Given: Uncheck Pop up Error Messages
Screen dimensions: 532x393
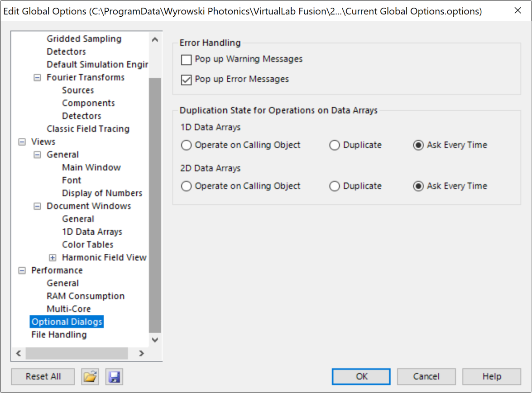Looking at the screenshot, I should point(186,80).
